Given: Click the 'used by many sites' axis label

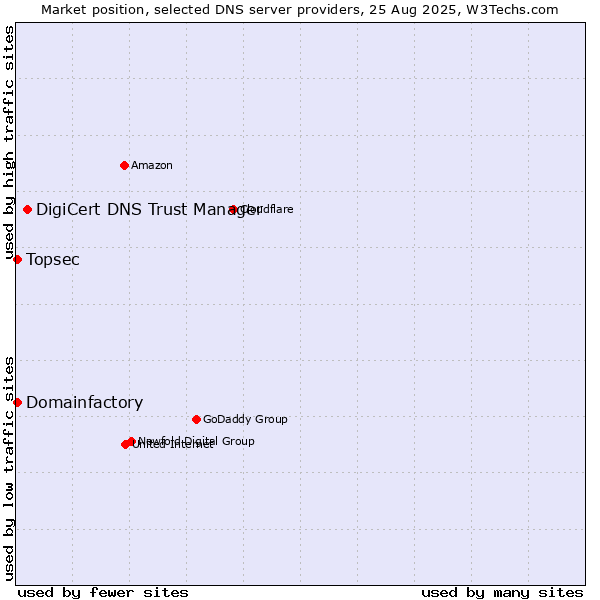Looking at the screenshot, I should [502, 593].
